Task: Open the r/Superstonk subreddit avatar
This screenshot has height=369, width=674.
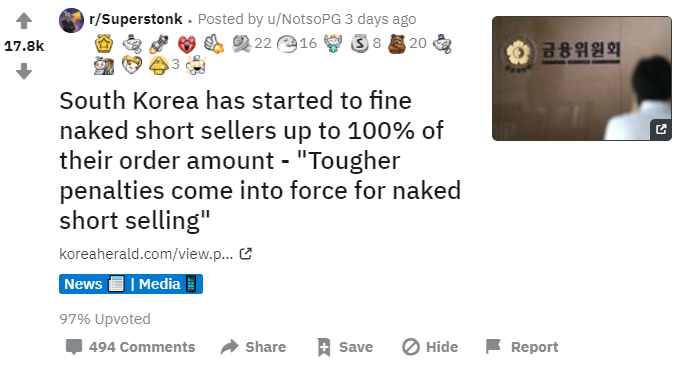Action: 71,20
